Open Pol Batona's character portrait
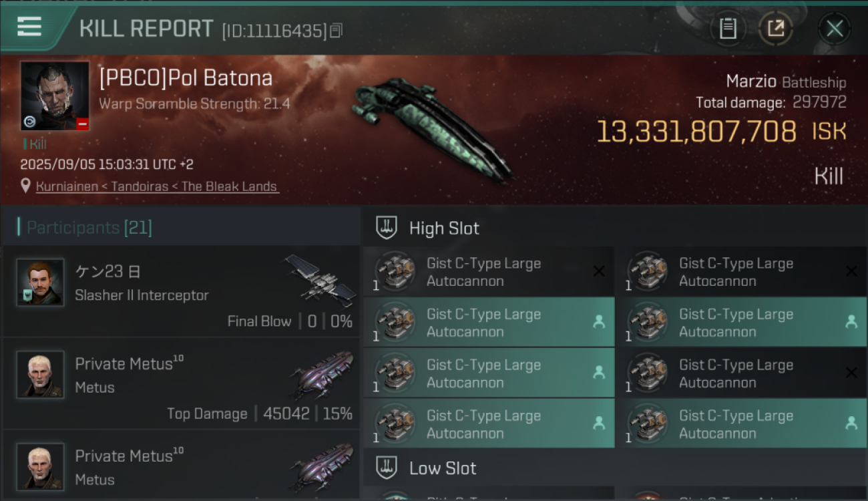Viewport: 868px width, 501px height. tap(55, 96)
